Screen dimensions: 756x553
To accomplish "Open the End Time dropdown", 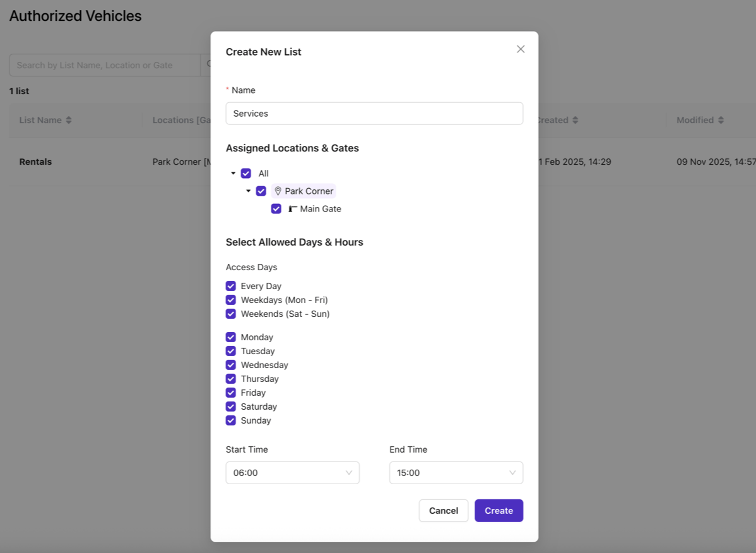I will (456, 473).
